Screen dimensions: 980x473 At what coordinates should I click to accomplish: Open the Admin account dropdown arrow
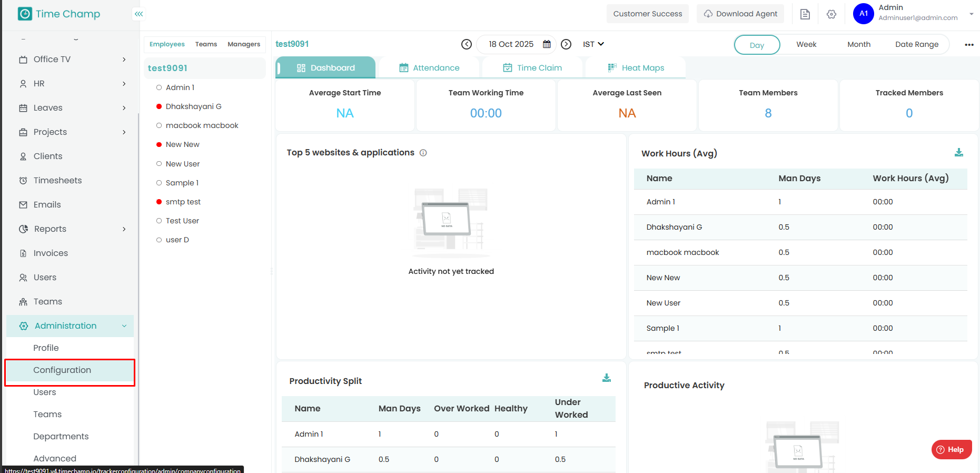click(x=971, y=14)
